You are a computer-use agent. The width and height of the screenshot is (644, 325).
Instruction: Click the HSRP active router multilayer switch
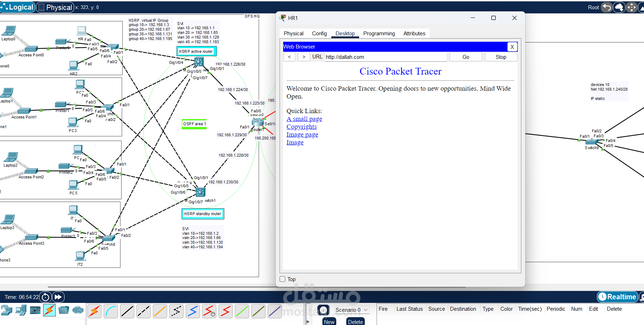199,62
